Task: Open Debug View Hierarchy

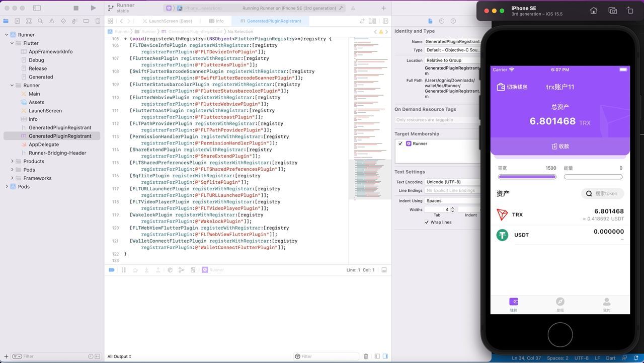Action: pyautogui.click(x=170, y=270)
